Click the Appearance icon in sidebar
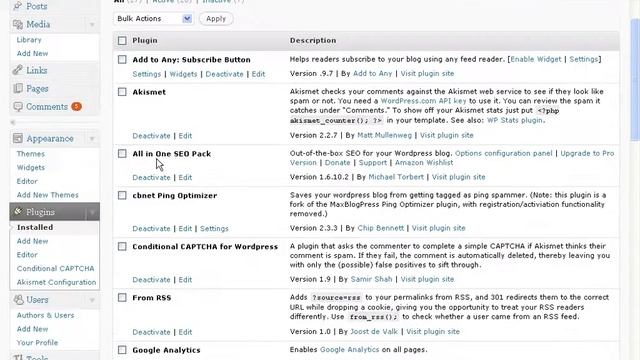This screenshot has height=360, width=640. [x=18, y=138]
